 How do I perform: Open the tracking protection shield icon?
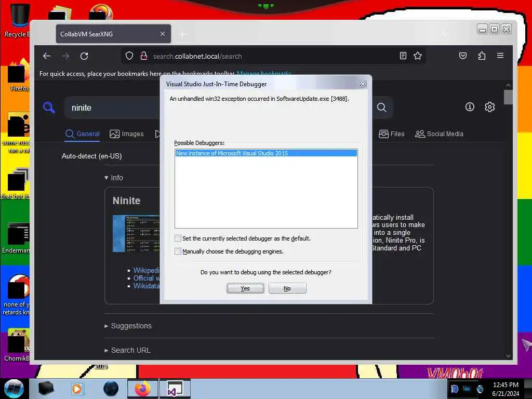point(129,56)
